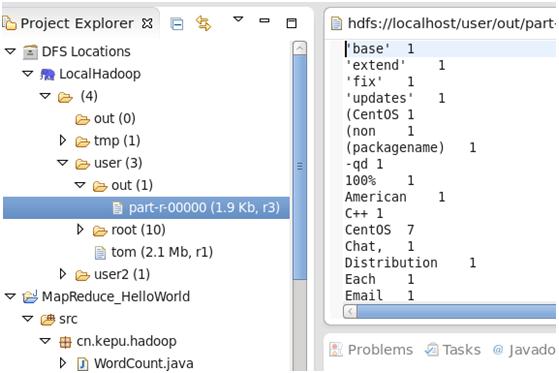The width and height of the screenshot is (559, 373).
Task: Collapse the root (4) folder
Action: click(x=45, y=96)
